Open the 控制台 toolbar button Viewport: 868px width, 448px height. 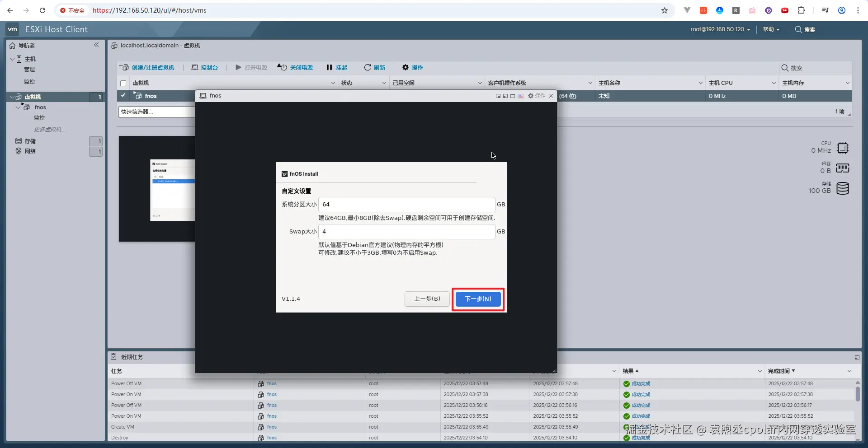click(x=205, y=68)
